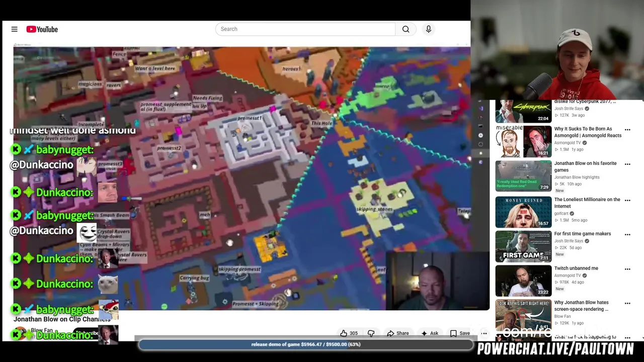Open Twitch unbanned me video title

pyautogui.click(x=576, y=268)
